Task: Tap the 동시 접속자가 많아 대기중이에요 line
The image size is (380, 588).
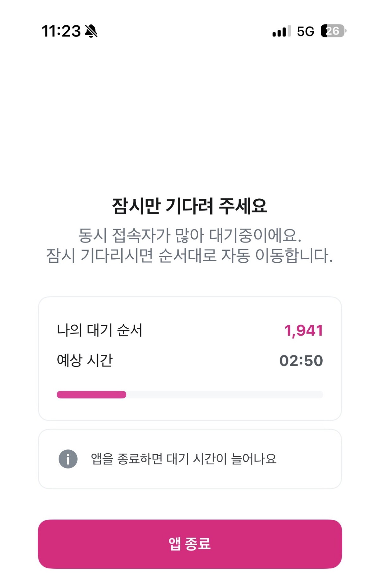Action: coord(189,235)
